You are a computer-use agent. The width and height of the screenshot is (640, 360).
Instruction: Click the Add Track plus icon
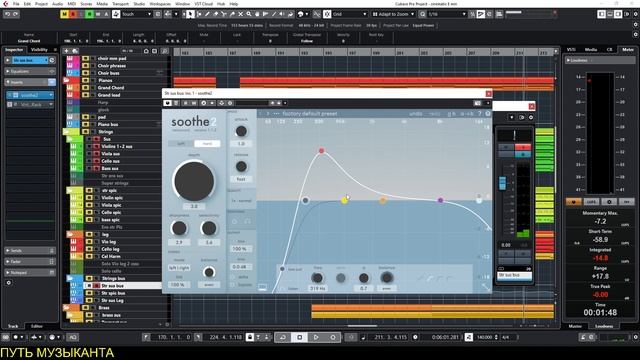coord(66,51)
